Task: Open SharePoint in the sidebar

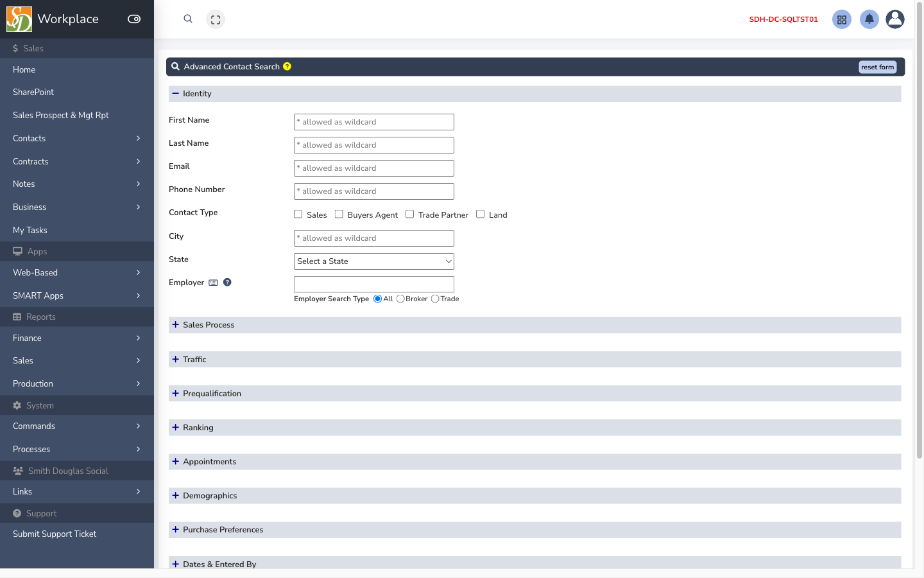Action: click(77, 92)
